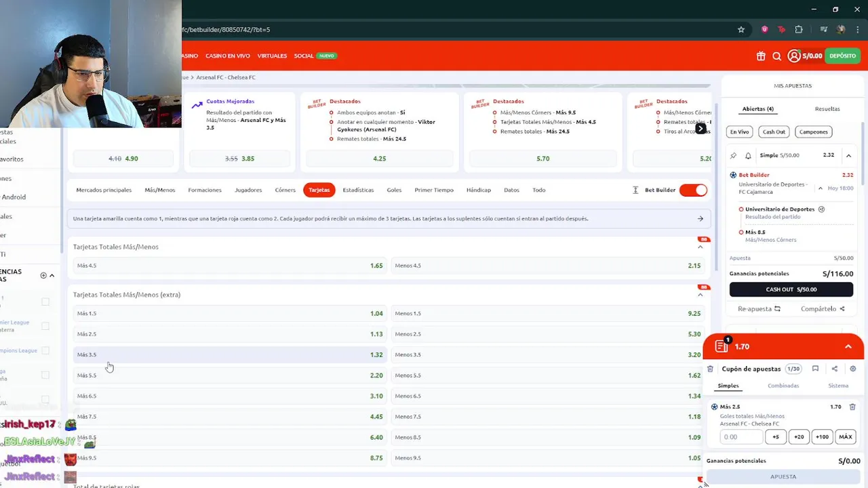Toggle the En Vivo filter chip
This screenshot has width=868, height=488.
tap(739, 131)
